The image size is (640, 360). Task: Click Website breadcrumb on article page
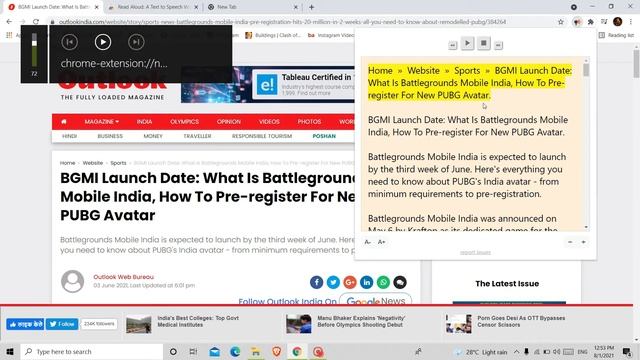click(x=93, y=163)
